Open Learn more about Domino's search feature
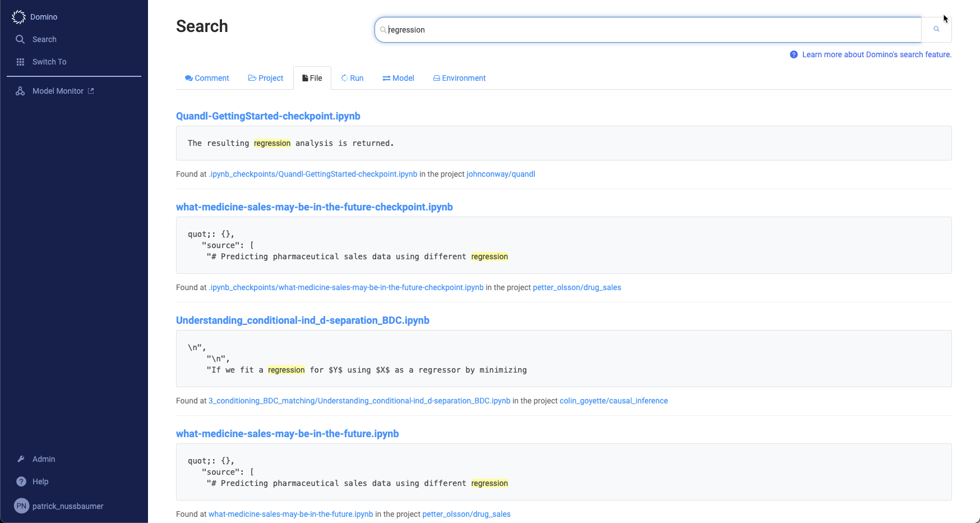 (876, 54)
